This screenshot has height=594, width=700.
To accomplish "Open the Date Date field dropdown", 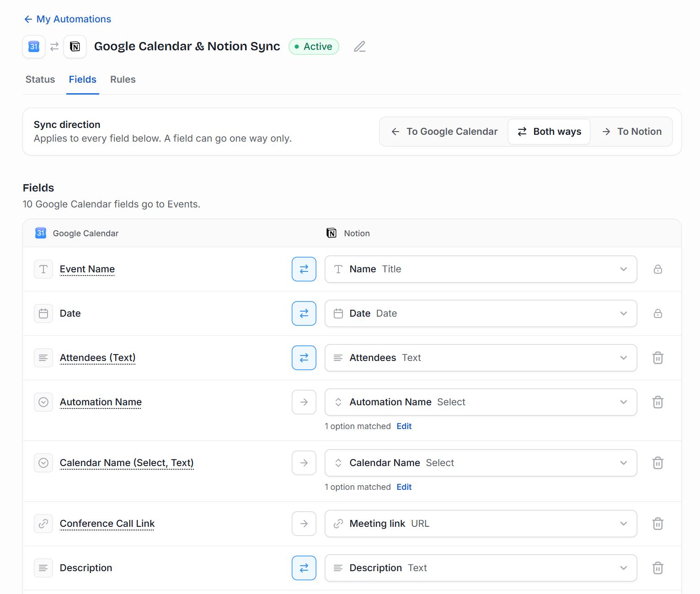I will [481, 313].
